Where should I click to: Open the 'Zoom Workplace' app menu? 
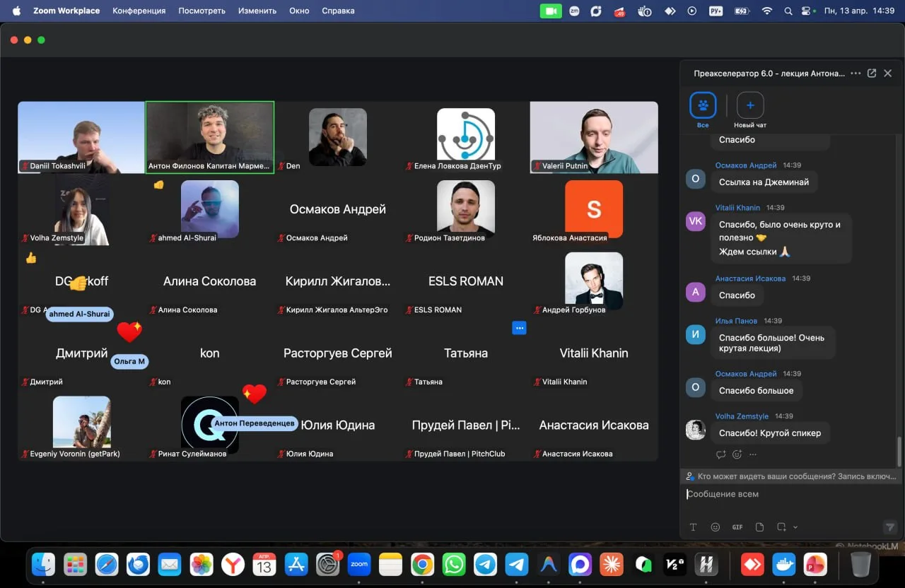click(x=66, y=11)
